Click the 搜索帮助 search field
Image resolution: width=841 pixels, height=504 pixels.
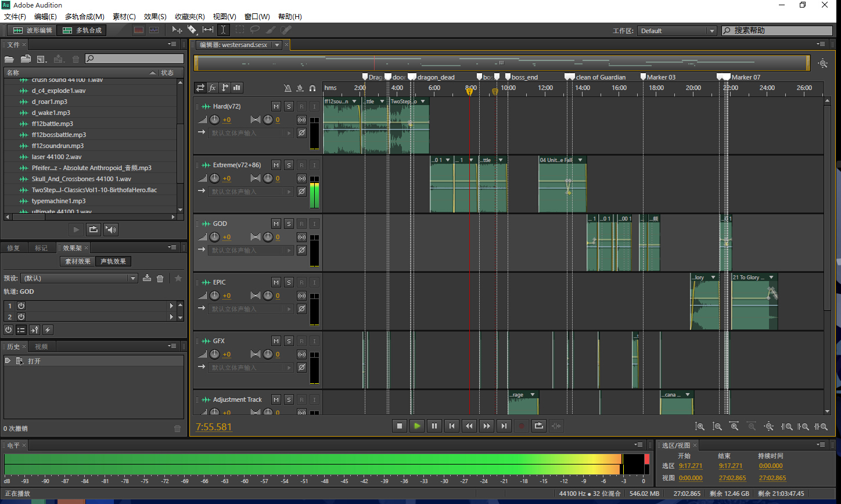point(777,31)
